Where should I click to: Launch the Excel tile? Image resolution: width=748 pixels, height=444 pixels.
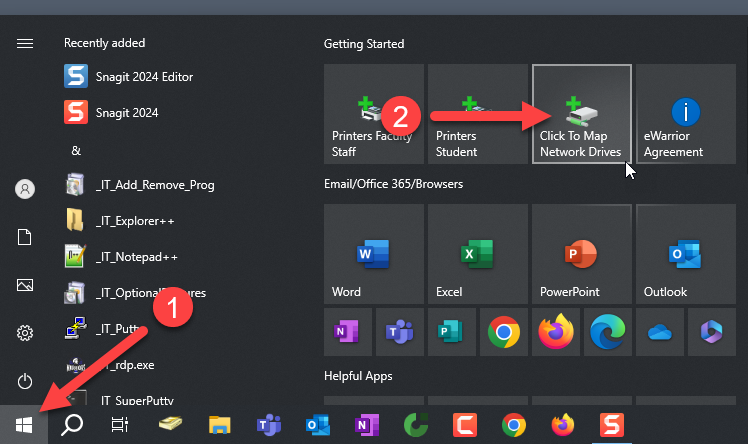(477, 255)
